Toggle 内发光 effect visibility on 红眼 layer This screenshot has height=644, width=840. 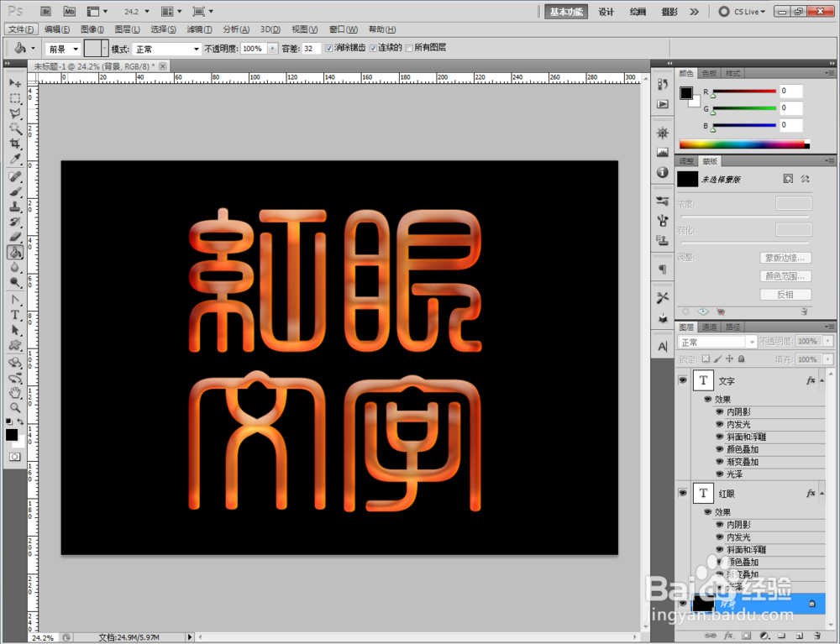tap(720, 537)
